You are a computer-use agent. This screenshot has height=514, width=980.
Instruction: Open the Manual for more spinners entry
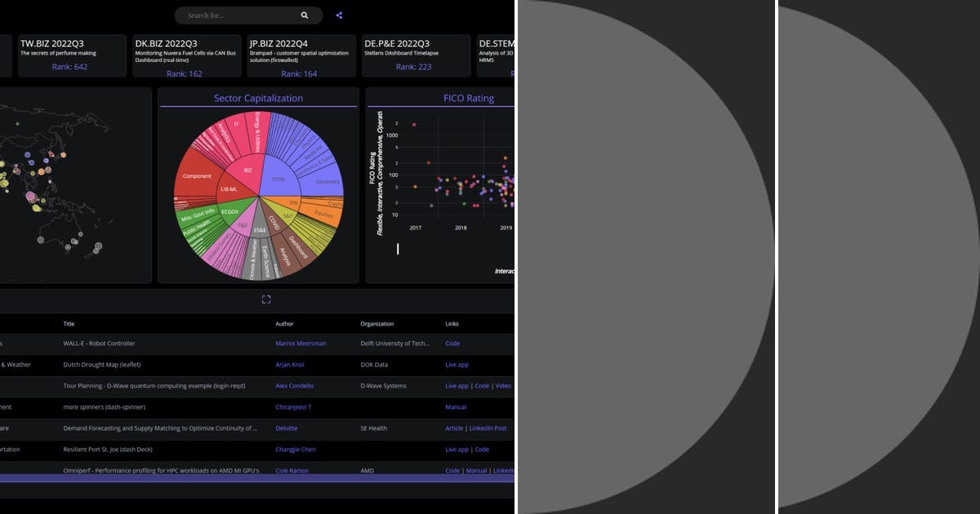pos(457,407)
